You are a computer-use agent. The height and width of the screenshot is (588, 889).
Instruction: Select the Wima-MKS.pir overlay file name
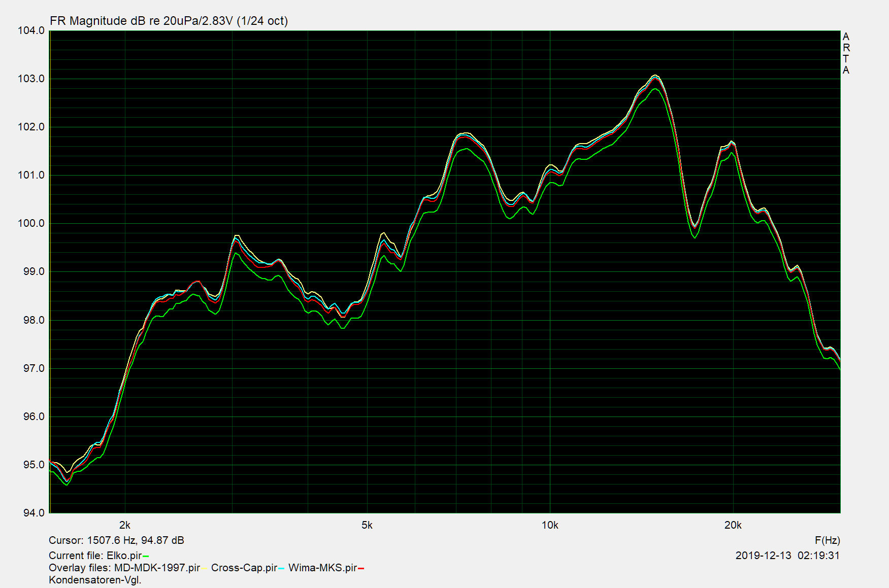click(x=322, y=568)
